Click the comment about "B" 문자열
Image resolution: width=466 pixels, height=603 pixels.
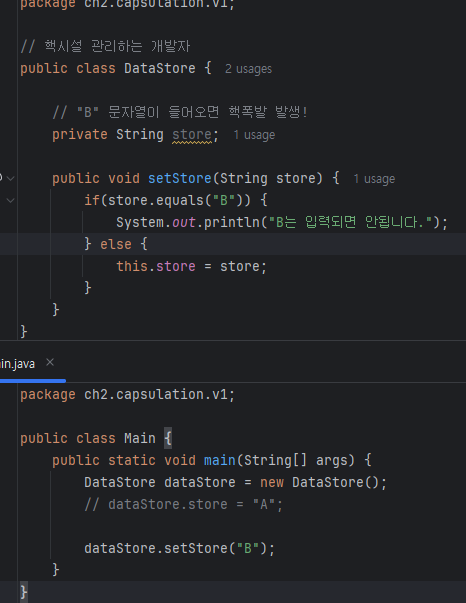click(x=180, y=112)
